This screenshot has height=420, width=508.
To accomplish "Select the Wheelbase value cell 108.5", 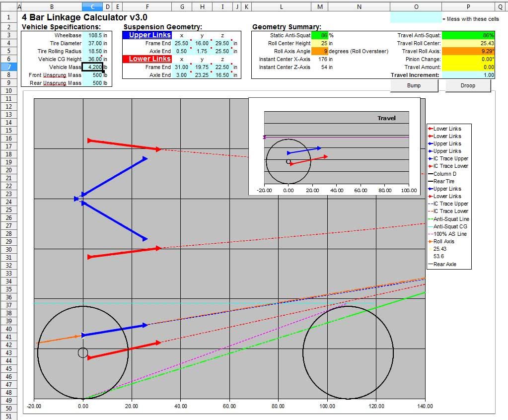I will (x=93, y=35).
